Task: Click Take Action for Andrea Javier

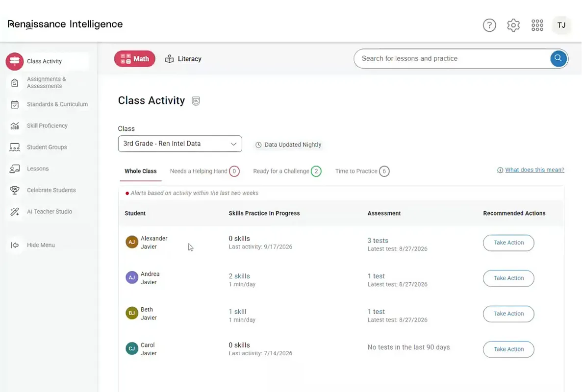Action: (508, 278)
